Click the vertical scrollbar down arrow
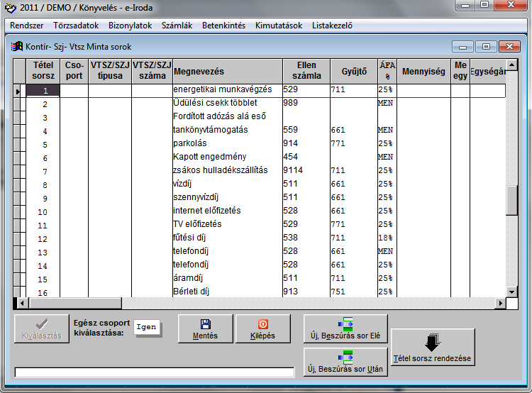 pos(511,292)
